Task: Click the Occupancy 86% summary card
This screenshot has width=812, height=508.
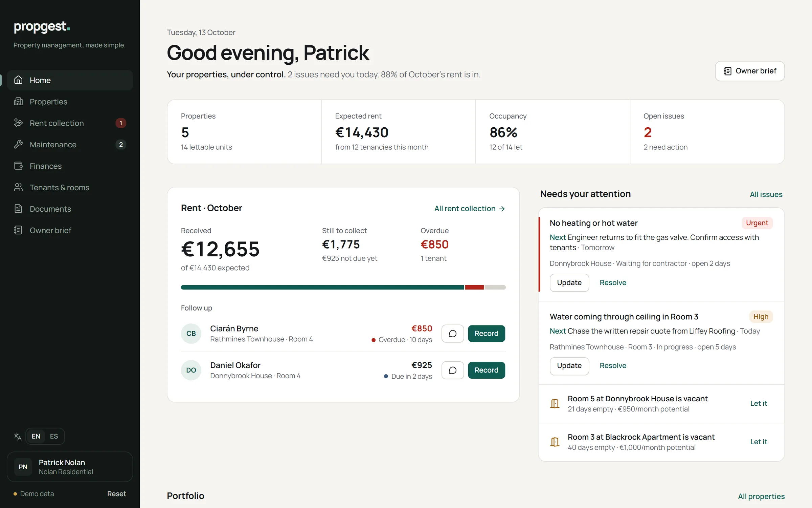Action: click(553, 132)
